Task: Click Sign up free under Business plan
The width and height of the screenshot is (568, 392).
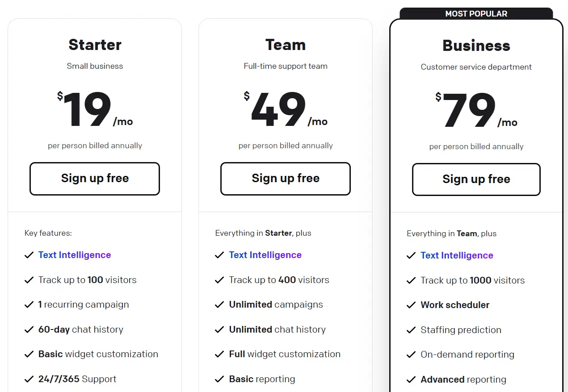Action: 476,179
